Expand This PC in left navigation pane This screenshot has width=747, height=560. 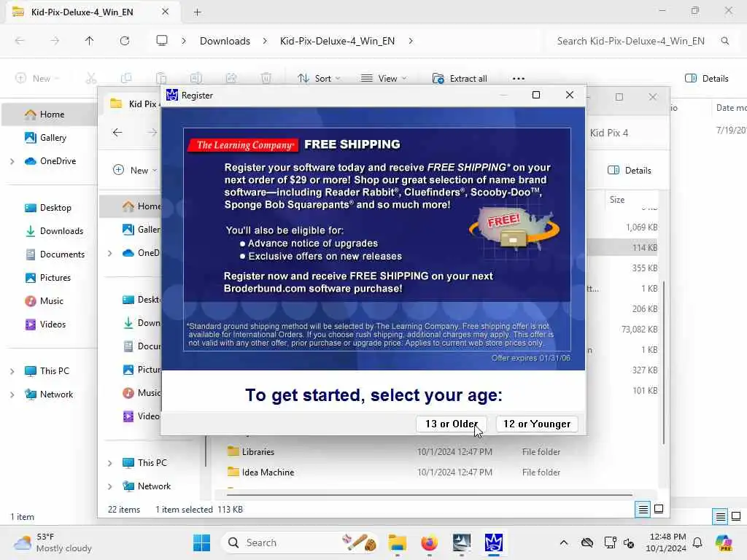tap(12, 371)
